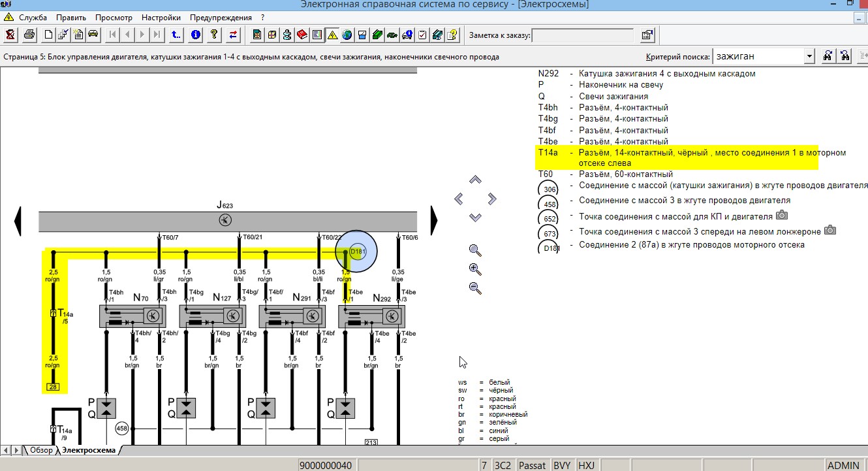868x471 pixels.
Task: Click the yellow warning triangle toolbar icon
Action: (x=332, y=35)
